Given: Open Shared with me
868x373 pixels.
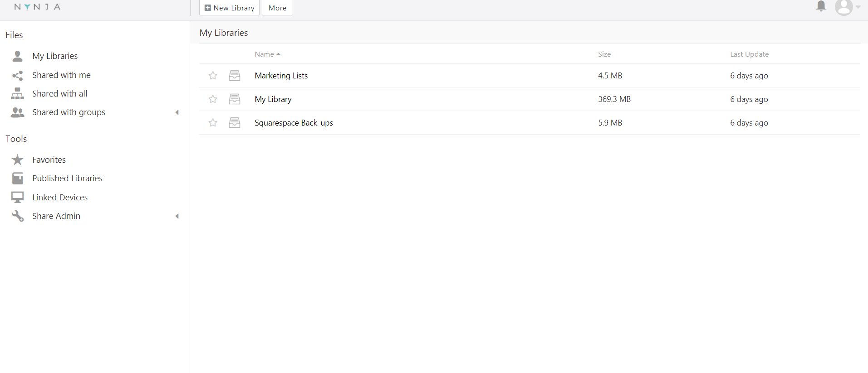Looking at the screenshot, I should 61,75.
